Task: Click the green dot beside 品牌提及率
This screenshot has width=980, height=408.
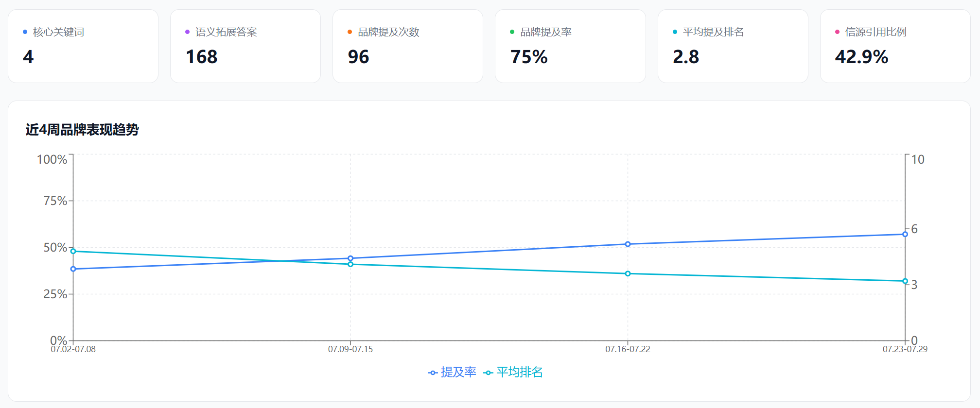Action: pyautogui.click(x=512, y=32)
